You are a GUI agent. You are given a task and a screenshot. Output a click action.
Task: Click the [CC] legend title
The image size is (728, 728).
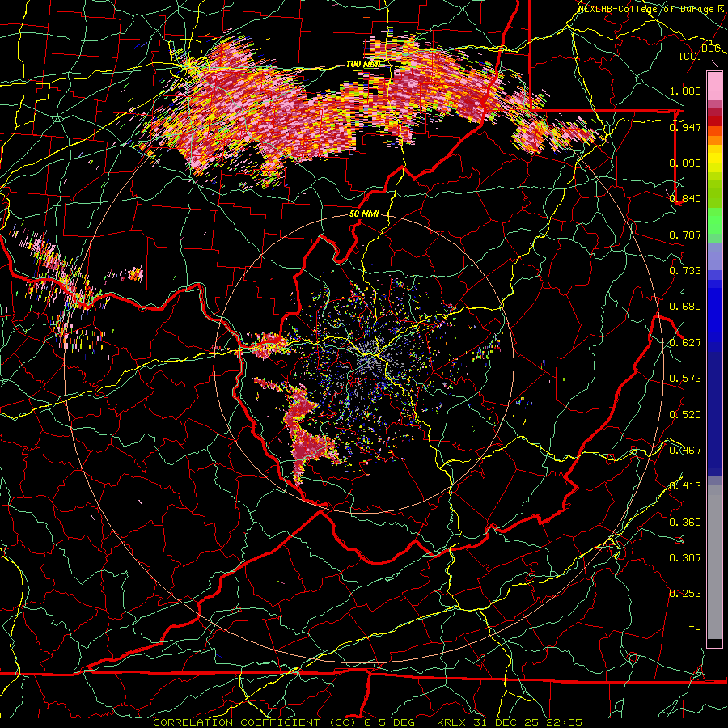[691, 56]
